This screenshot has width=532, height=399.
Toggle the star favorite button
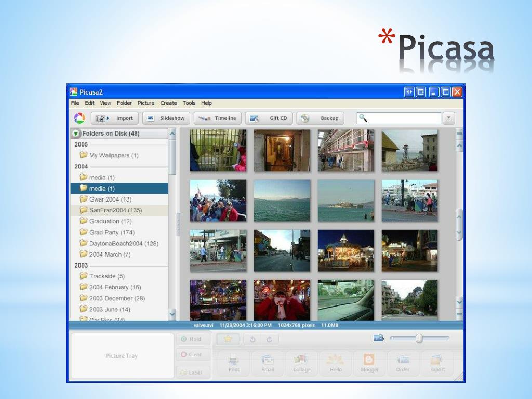228,339
